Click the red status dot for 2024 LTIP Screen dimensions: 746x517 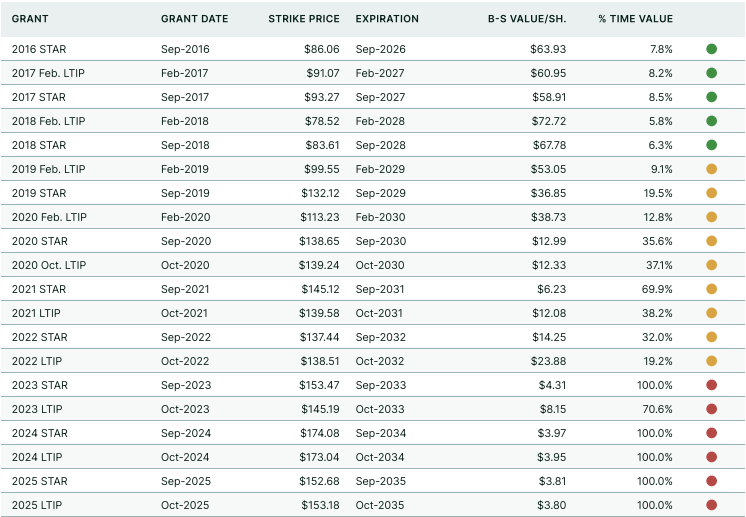[711, 457]
